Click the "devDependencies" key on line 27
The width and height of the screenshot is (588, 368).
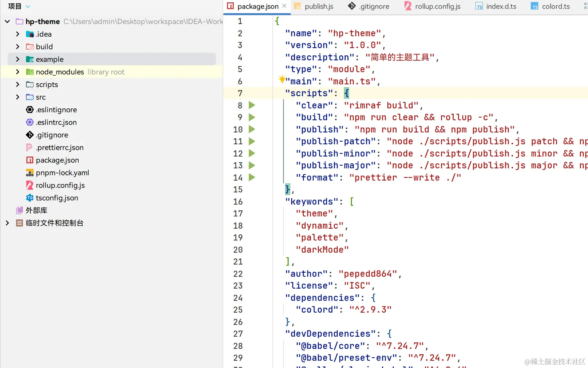pyautogui.click(x=330, y=334)
